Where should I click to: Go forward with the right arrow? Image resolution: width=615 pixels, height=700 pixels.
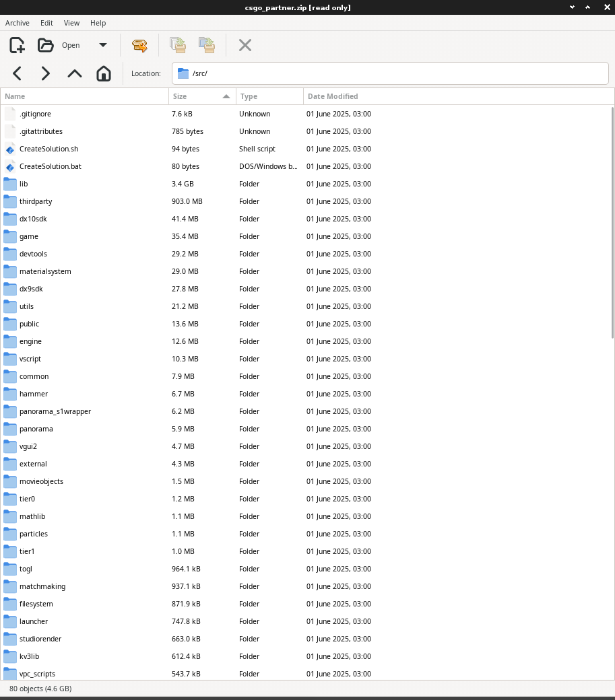46,73
